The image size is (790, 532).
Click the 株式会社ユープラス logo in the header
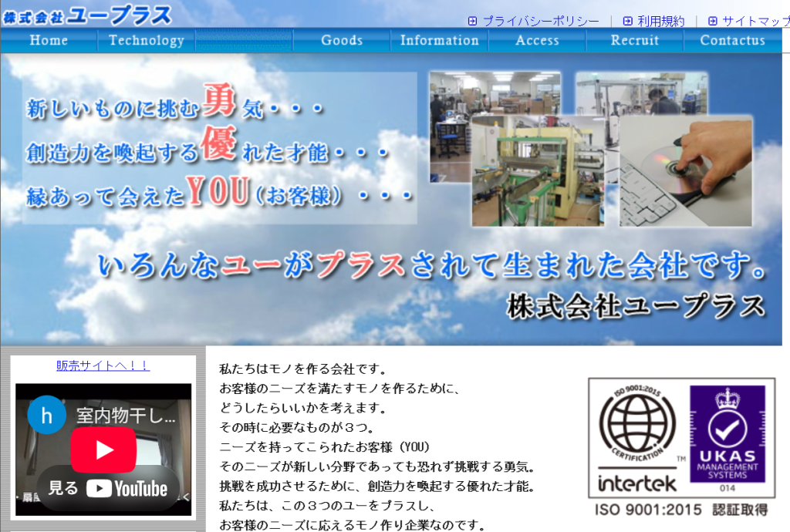coord(87,15)
